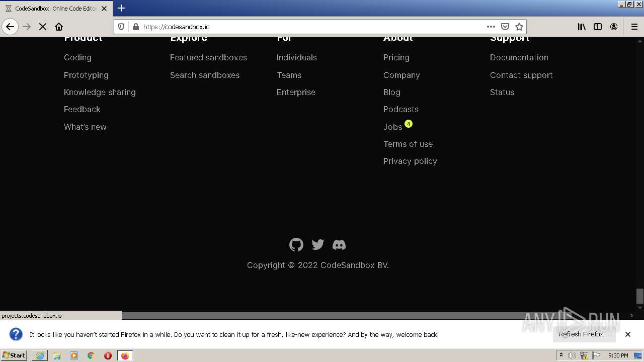Open the Contact support link

click(x=521, y=75)
